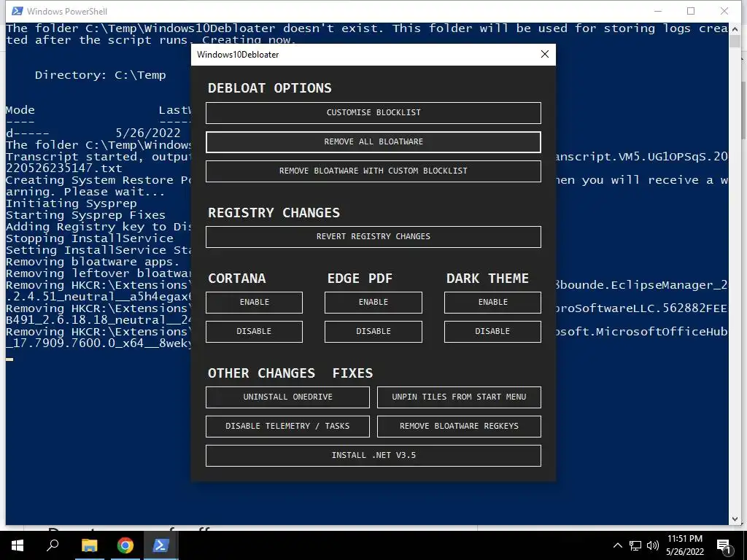Image resolution: width=747 pixels, height=560 pixels.
Task: Click PowerShell icon in title bar
Action: coord(18,11)
